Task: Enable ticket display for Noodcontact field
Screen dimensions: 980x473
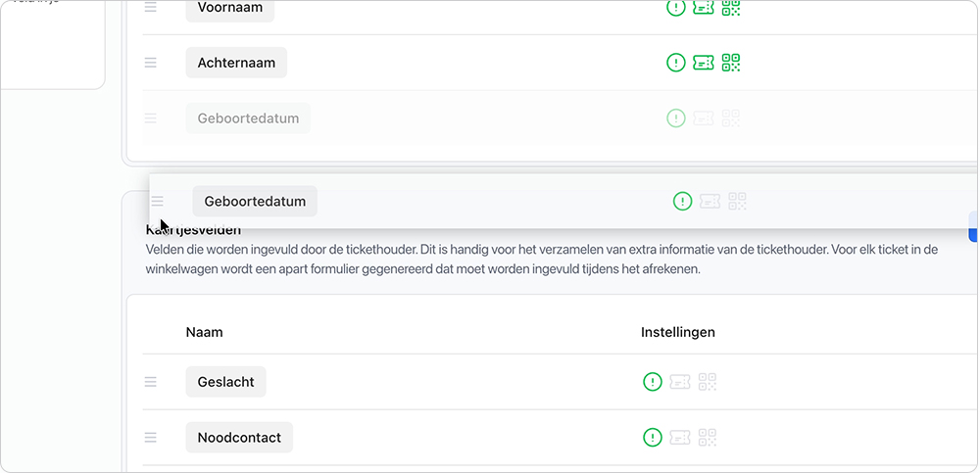Action: pos(680,438)
